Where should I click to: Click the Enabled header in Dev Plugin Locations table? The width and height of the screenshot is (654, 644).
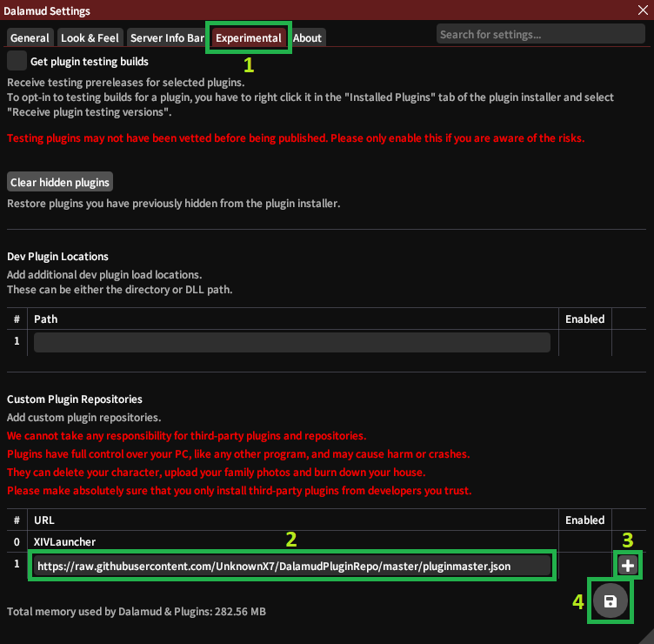pyautogui.click(x=584, y=319)
